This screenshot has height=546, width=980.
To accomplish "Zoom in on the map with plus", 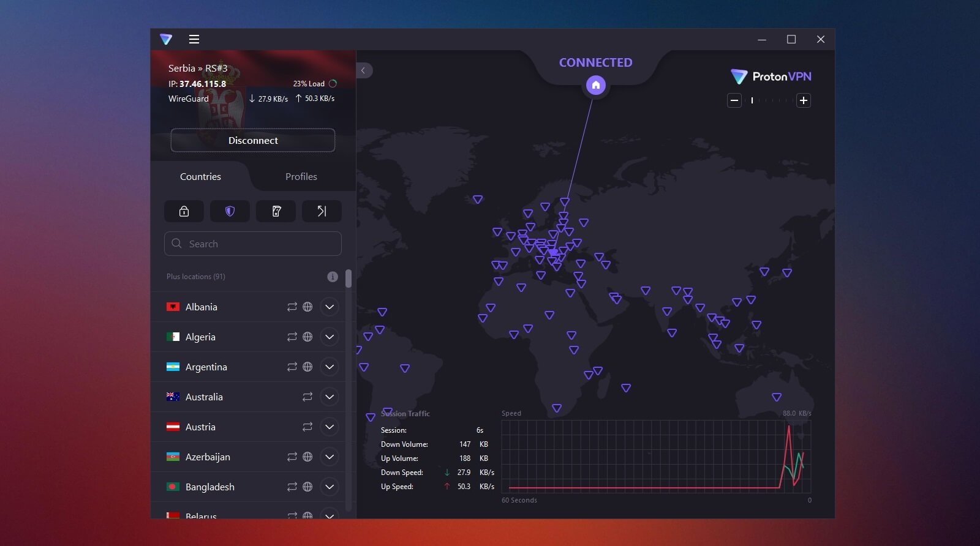I will pos(804,100).
